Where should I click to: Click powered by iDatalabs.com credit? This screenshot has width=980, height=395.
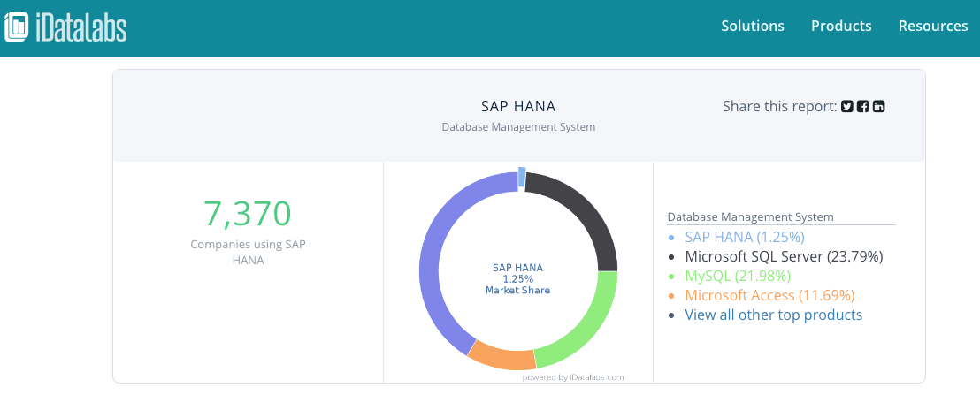tap(573, 377)
